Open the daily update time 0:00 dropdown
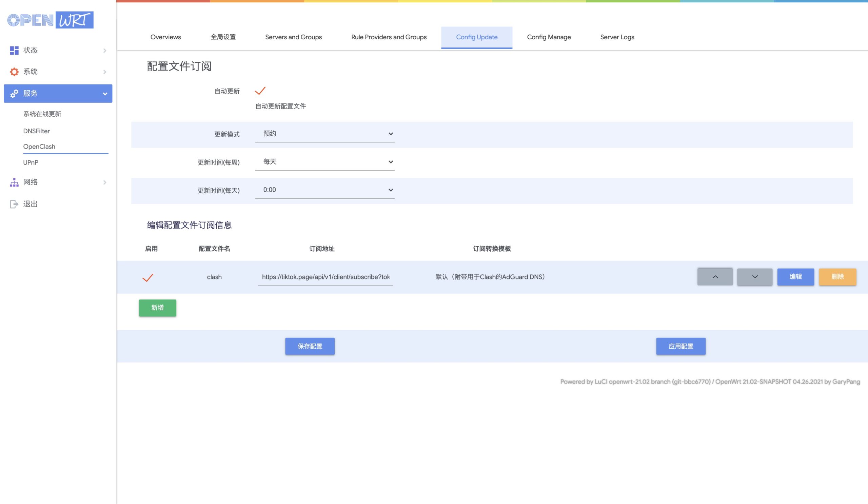 [x=324, y=190]
